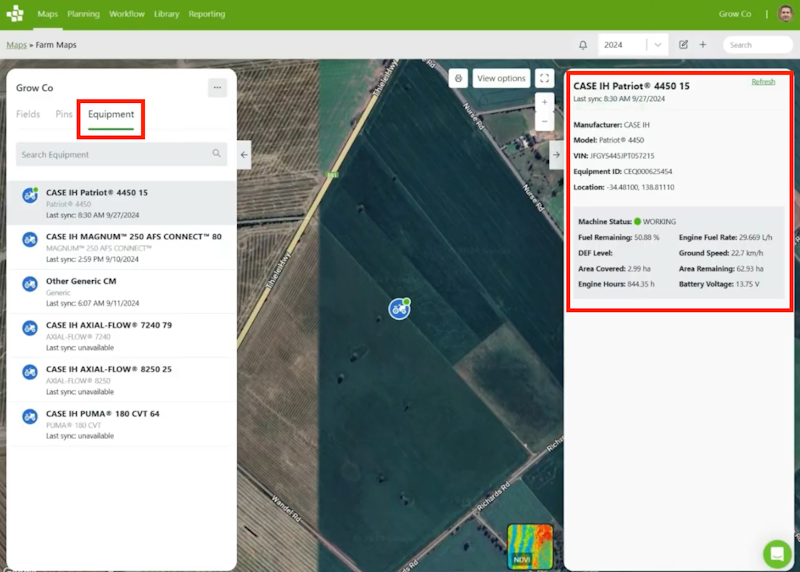Select CASE IH AXIAL-FLOW 7240 79
This screenshot has width=800, height=572.
[121, 336]
